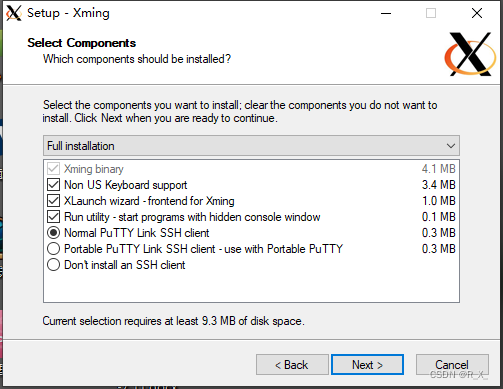Click the large Xming logo in header
503x389 pixels.
tap(470, 54)
